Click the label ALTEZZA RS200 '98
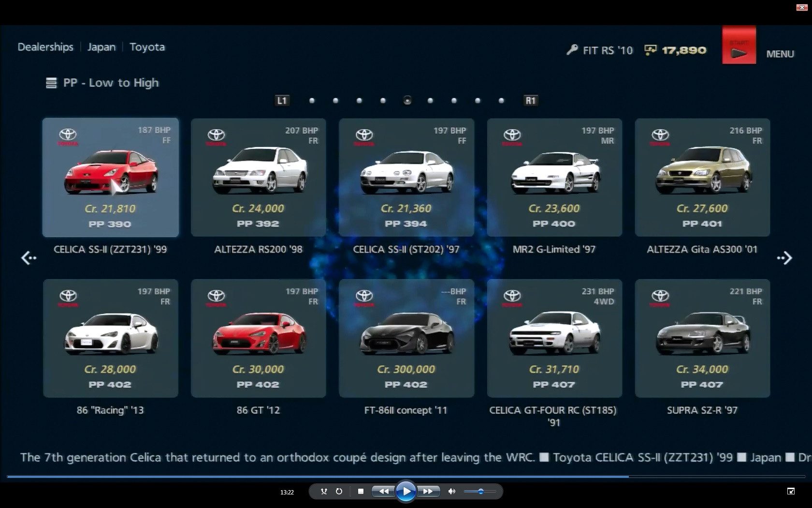Screen dimensions: 812x508 click(x=258, y=250)
